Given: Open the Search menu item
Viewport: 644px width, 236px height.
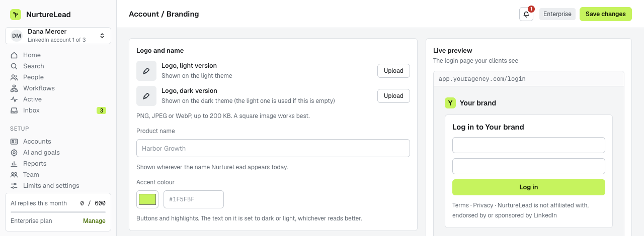Looking at the screenshot, I should coord(58,66).
